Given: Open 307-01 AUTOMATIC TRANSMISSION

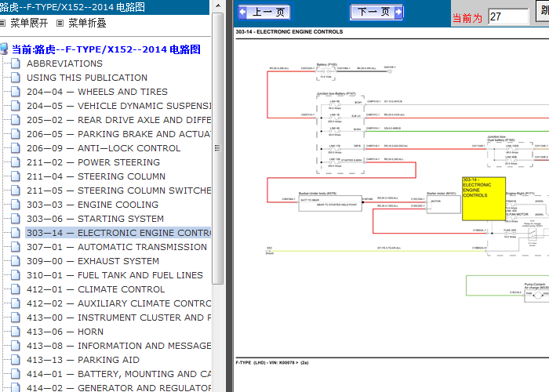Looking at the screenshot, I should click(117, 247).
